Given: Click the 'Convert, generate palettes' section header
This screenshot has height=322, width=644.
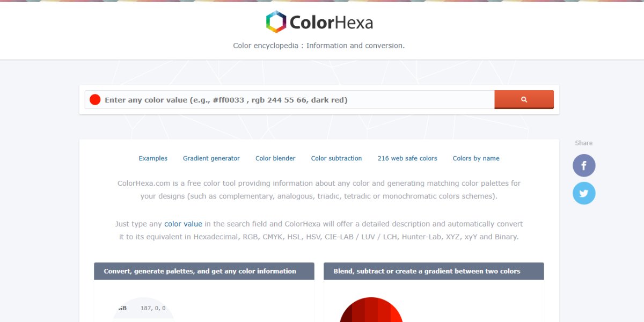Looking at the screenshot, I should [204, 271].
